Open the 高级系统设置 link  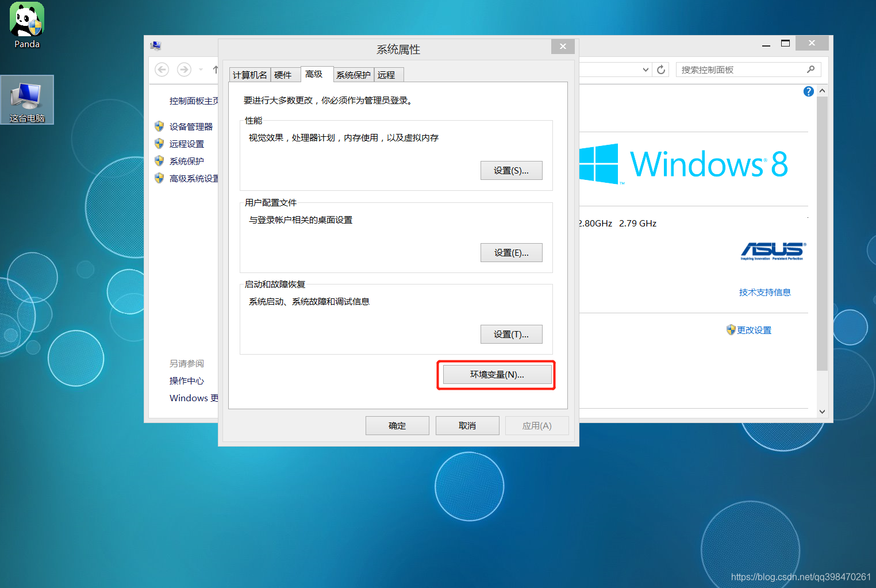(x=194, y=178)
